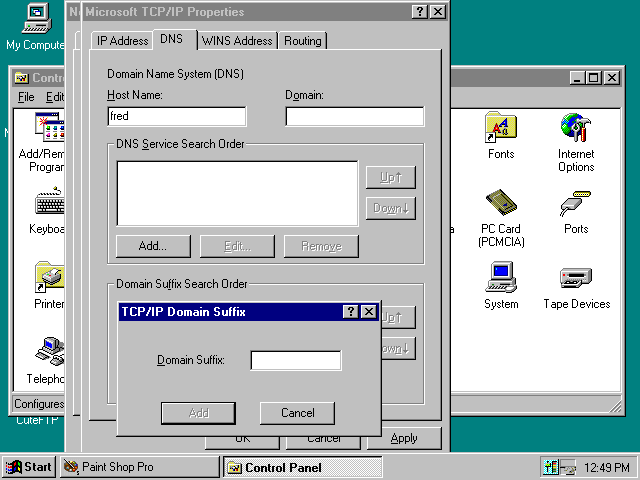Click the volume tray icon

[551, 467]
